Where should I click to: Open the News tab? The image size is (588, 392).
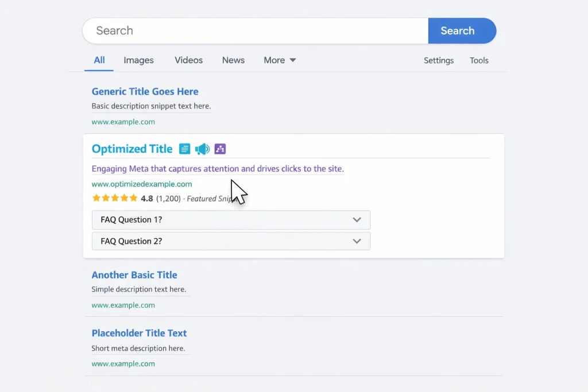pyautogui.click(x=233, y=60)
